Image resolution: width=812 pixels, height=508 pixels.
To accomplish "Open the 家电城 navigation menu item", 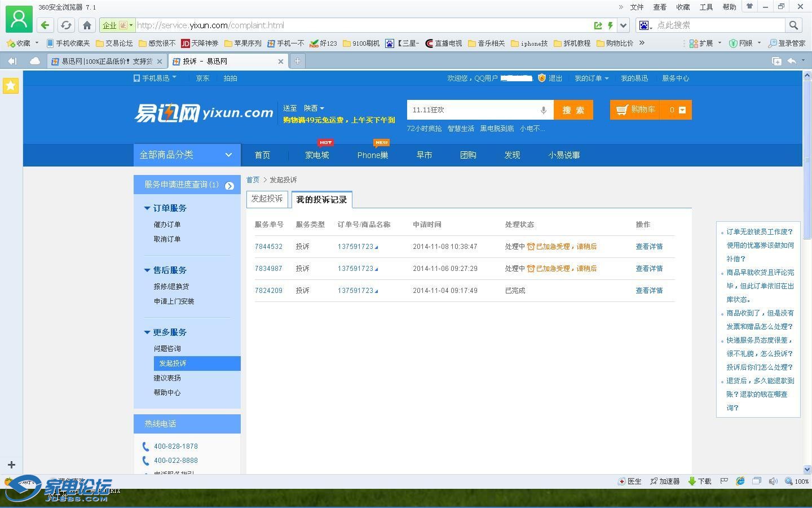I will (x=317, y=155).
